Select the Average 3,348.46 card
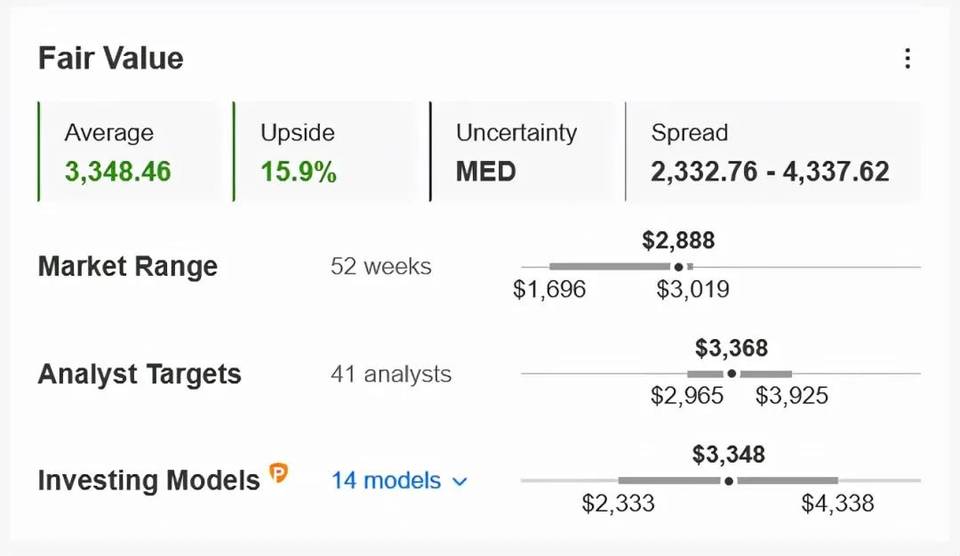Image resolution: width=960 pixels, height=556 pixels. [128, 152]
